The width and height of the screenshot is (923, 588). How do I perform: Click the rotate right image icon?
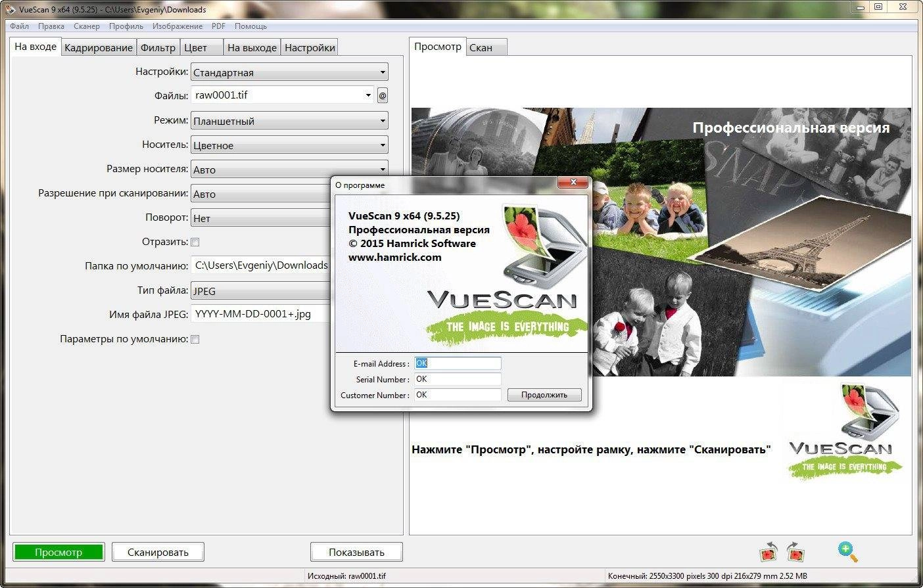click(x=795, y=552)
